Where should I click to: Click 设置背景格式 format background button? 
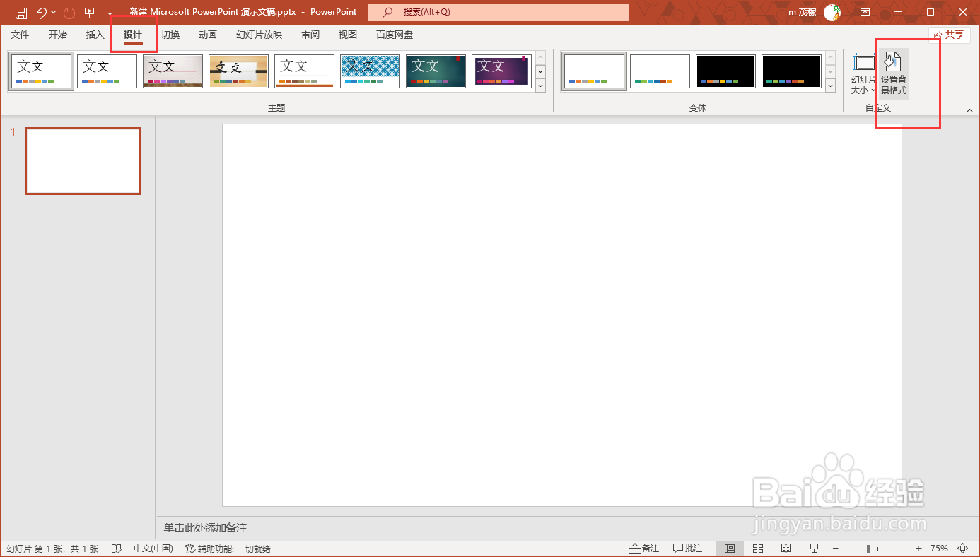tap(893, 74)
